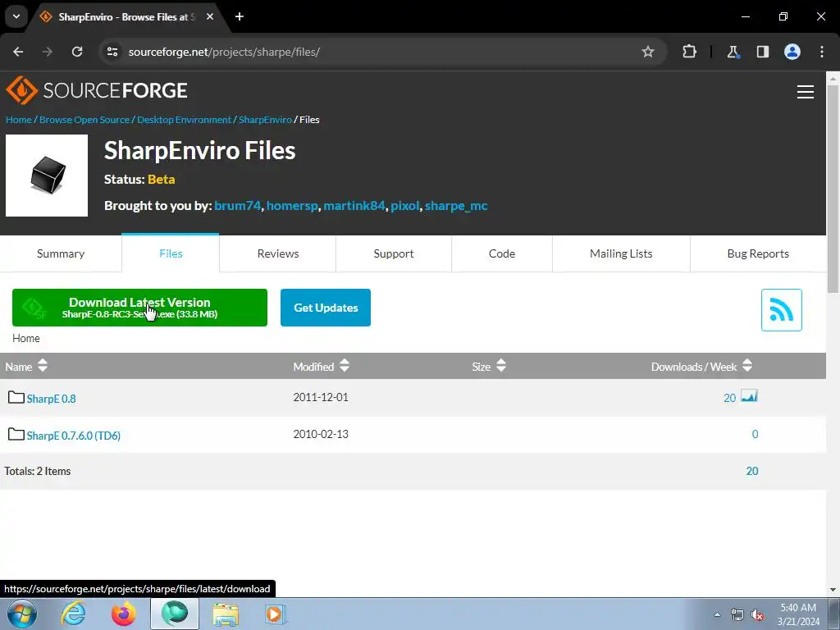Click the 2010-02-13 modified date

[321, 434]
